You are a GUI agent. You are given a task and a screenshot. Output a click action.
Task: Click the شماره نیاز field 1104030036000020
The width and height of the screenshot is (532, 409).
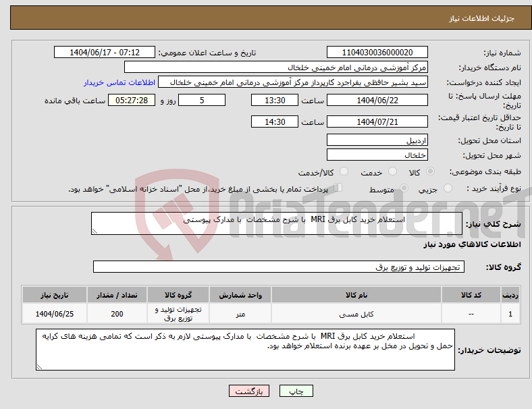click(x=377, y=52)
